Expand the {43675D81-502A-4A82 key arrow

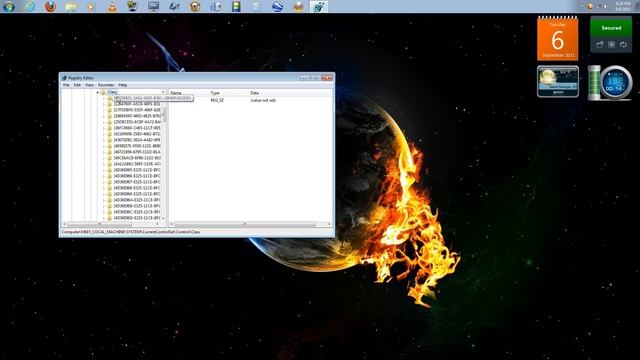click(x=104, y=140)
